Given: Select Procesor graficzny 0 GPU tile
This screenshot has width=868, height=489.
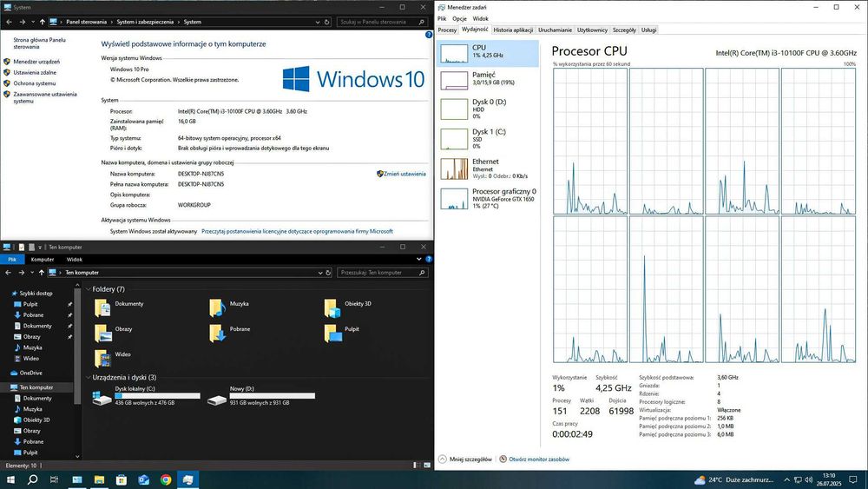Looking at the screenshot, I should tap(487, 198).
